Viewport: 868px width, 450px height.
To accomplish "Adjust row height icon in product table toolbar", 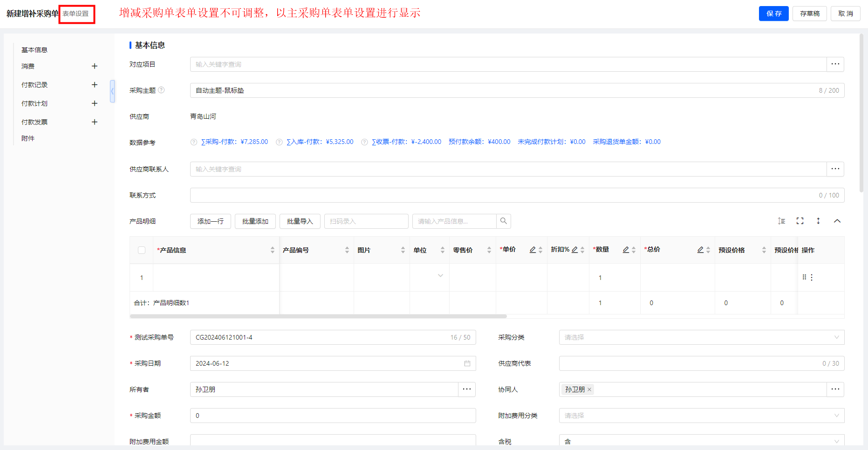I will 781,221.
